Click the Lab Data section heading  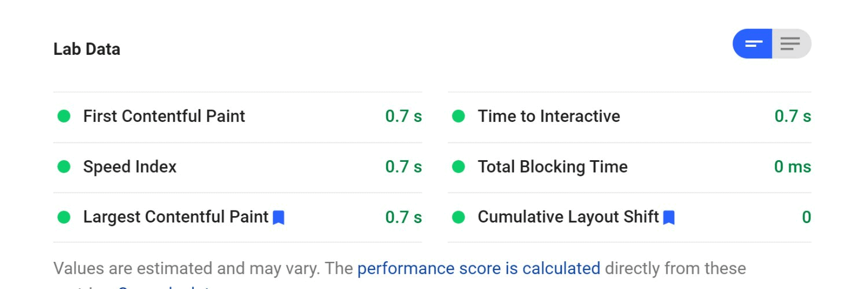87,49
